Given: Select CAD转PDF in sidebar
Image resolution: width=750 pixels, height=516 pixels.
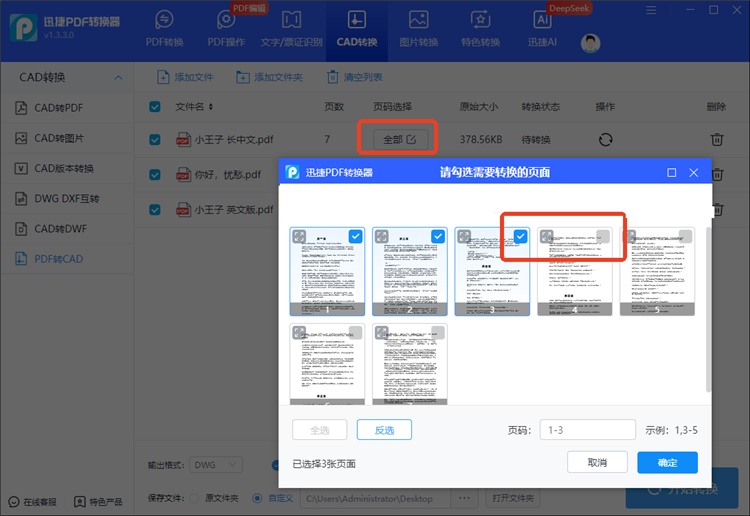Looking at the screenshot, I should [x=67, y=108].
